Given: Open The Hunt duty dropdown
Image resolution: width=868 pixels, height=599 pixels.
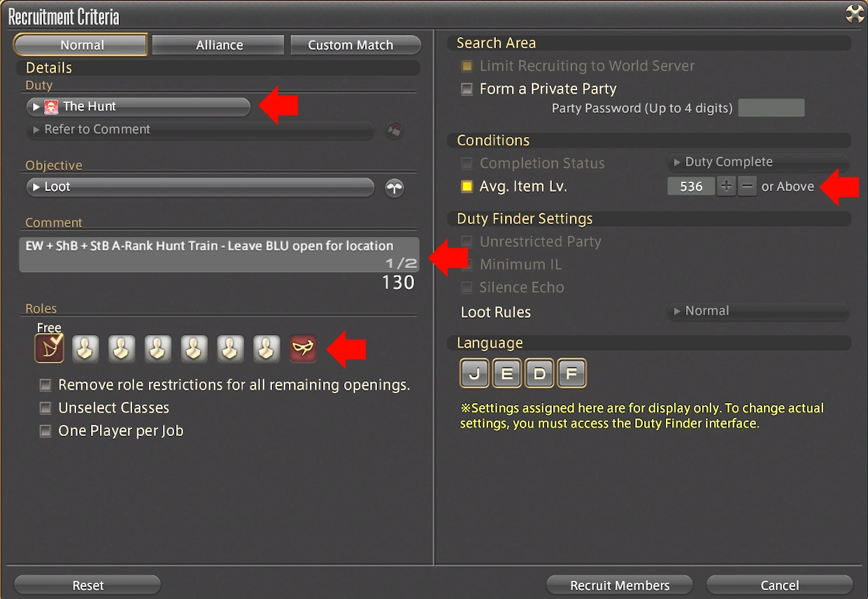Looking at the screenshot, I should point(138,106).
